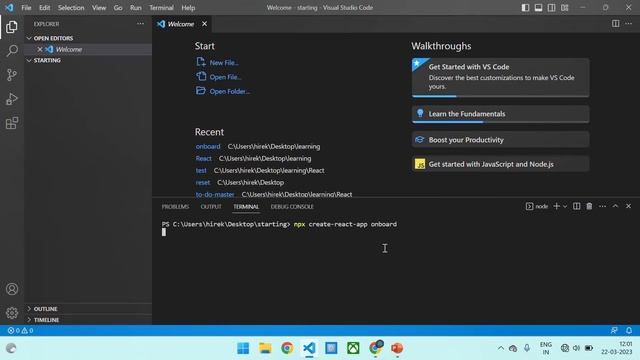Close Welcome from Open Editors list
Screen dimensions: 640x360
[40, 49]
